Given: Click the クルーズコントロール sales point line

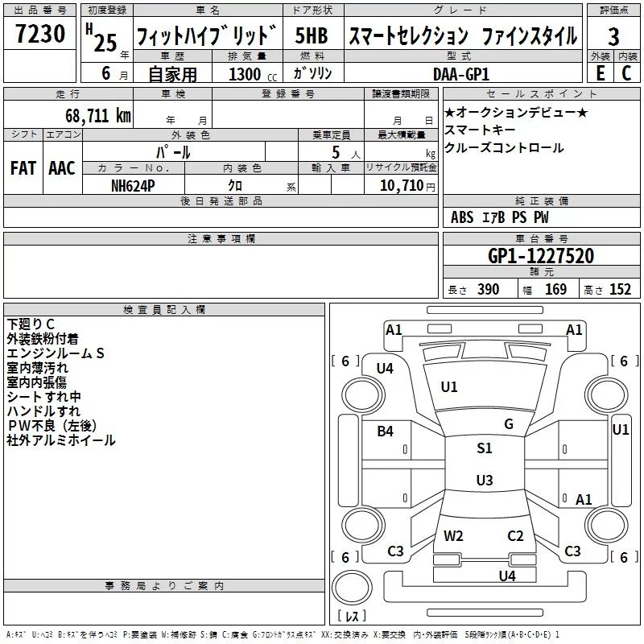Looking at the screenshot, I should 504,148.
